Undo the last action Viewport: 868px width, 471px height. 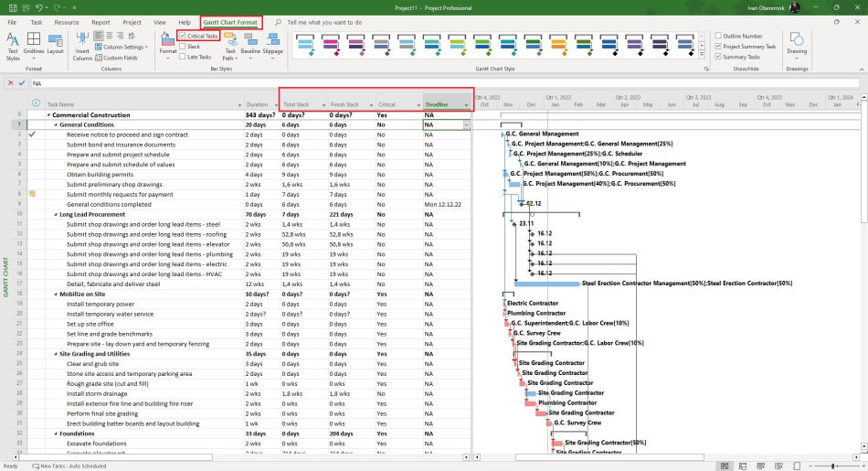(38, 7)
